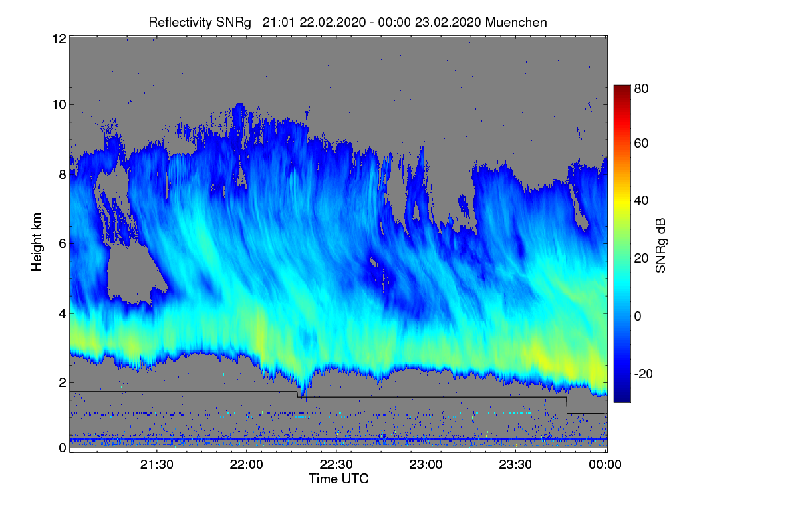Screen dimensions: 798x532
Task: Click the '22:00' time tick label
Action: 247,465
